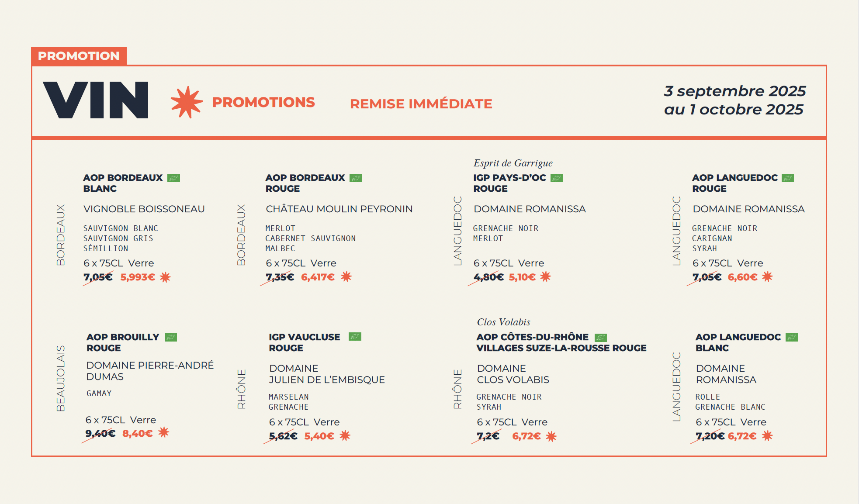The height and width of the screenshot is (504, 859).
Task: Click the organic label icon next to AOP BROUILLY
Action: (171, 337)
